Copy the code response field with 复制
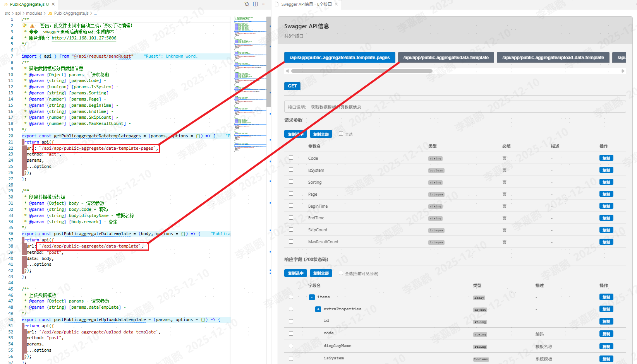 [x=606, y=334]
